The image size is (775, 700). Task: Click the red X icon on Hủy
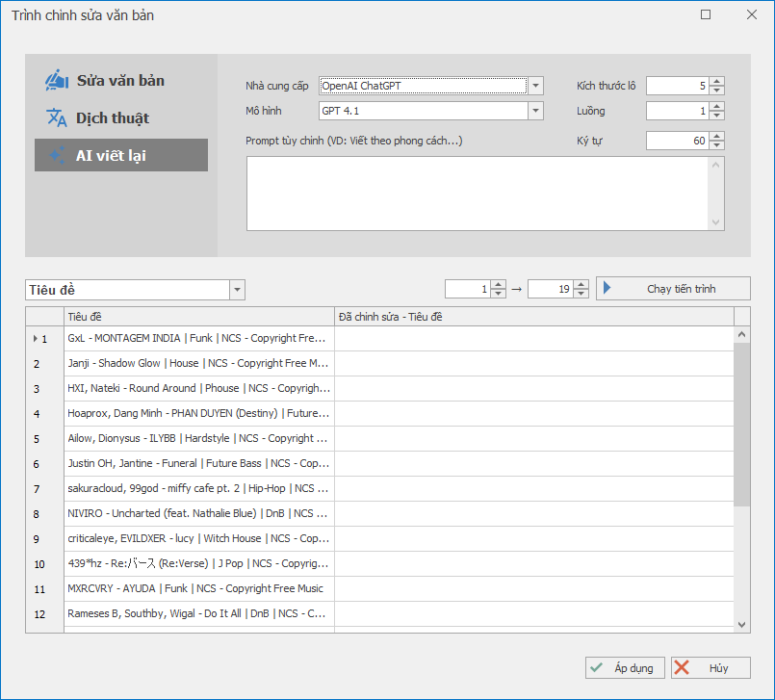(x=684, y=668)
